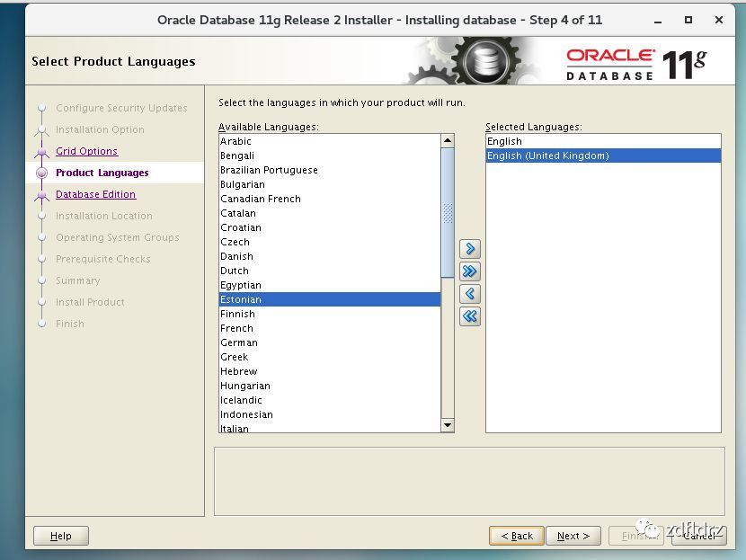
Task: Select German in Available Languages
Action: 330,342
